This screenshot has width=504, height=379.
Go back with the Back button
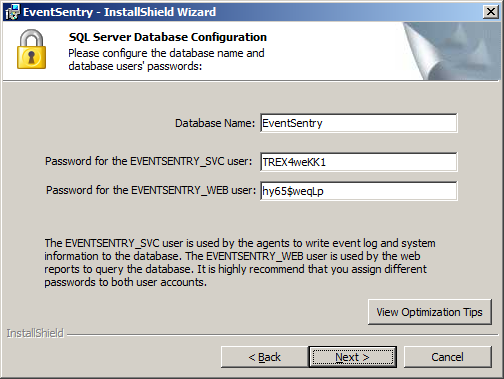(x=265, y=357)
